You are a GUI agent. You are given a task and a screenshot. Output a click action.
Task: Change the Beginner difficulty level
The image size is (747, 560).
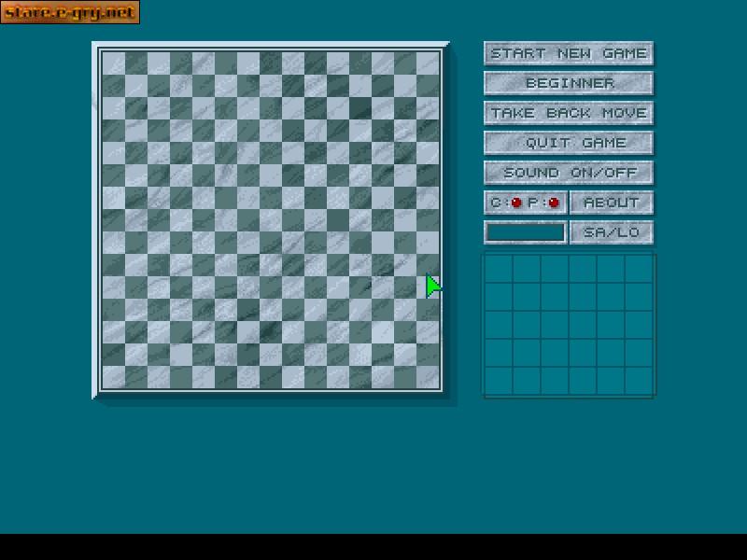569,83
